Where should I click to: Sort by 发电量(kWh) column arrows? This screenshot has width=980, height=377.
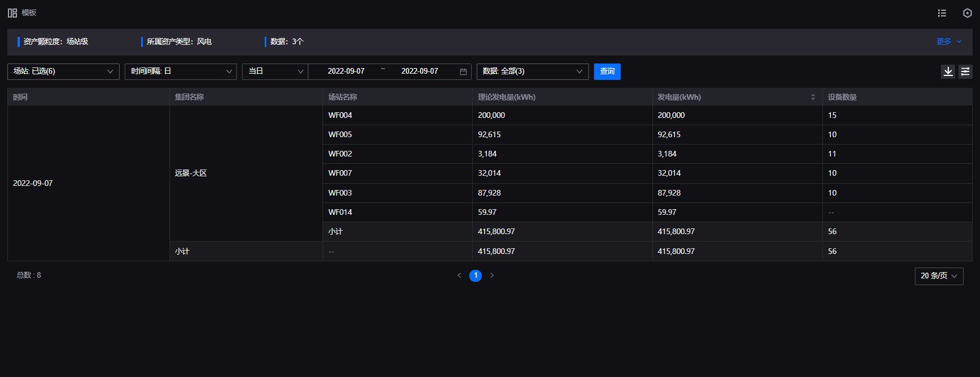[x=813, y=97]
